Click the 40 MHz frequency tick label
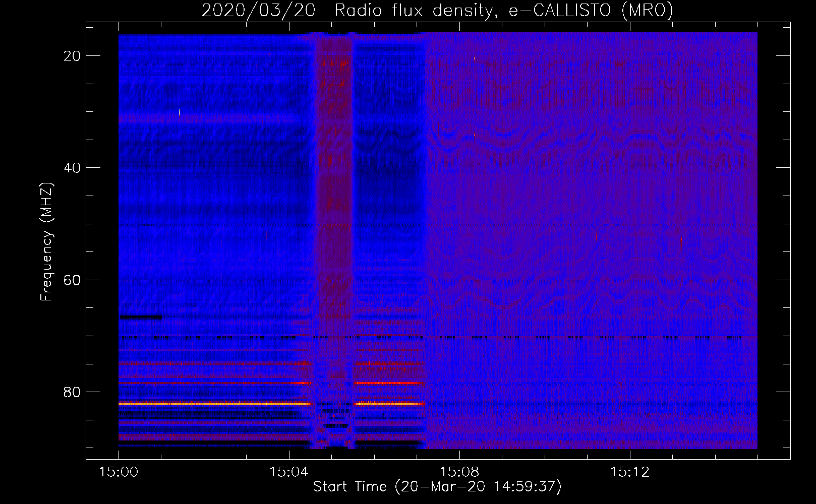Viewport: 816px width, 504px height. [x=73, y=168]
